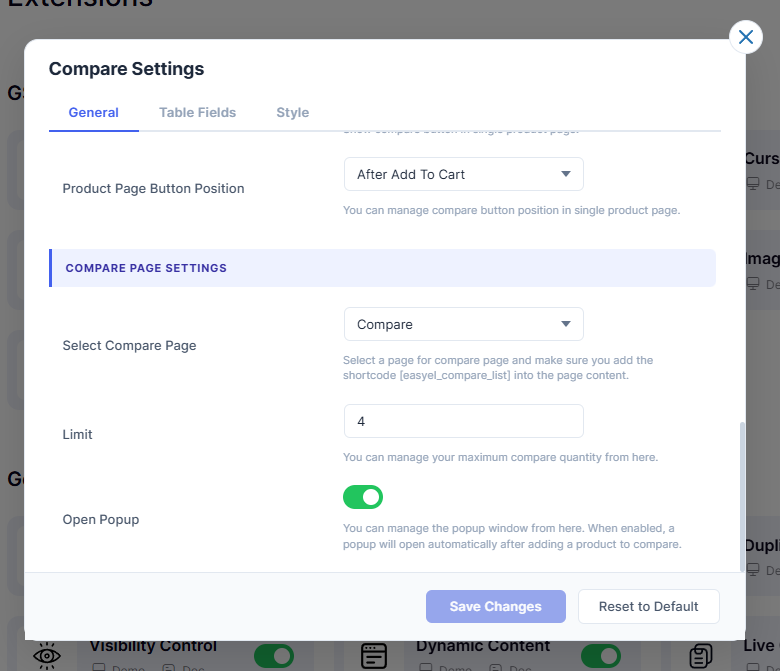Toggle the Visibility Control extension switch
780x671 pixels.
point(273,655)
